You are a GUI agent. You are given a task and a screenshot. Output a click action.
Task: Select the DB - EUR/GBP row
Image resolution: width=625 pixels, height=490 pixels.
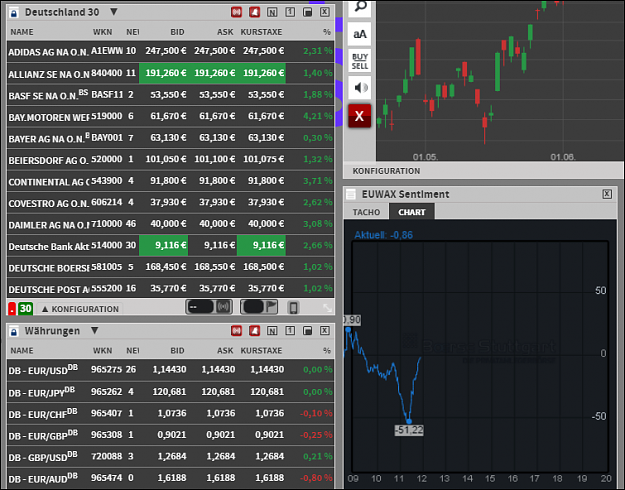click(171, 435)
